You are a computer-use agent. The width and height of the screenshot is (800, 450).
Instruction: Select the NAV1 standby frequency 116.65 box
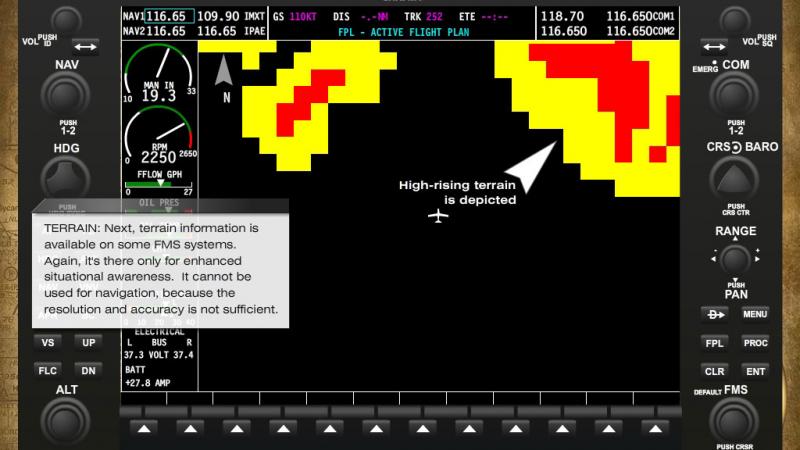click(x=169, y=16)
